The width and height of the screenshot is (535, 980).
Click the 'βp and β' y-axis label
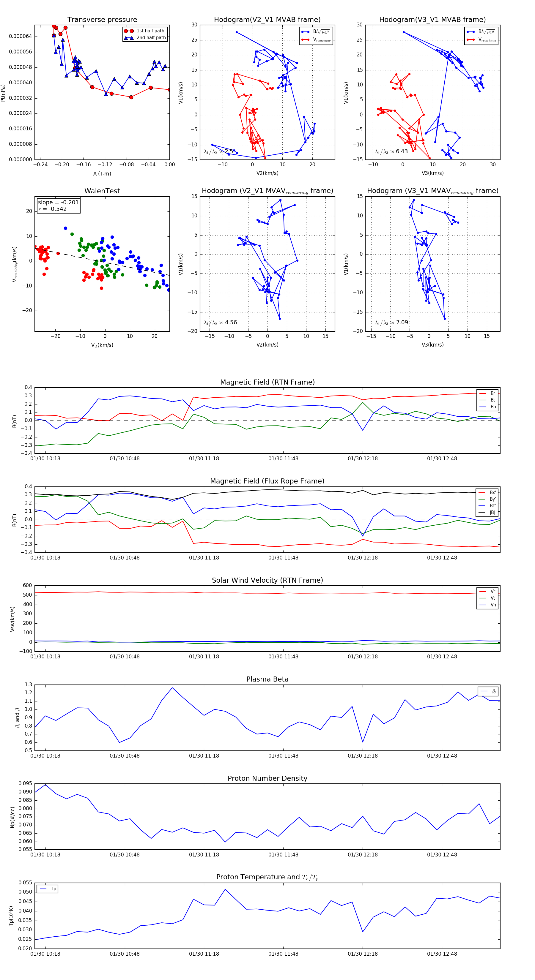coord(18,718)
